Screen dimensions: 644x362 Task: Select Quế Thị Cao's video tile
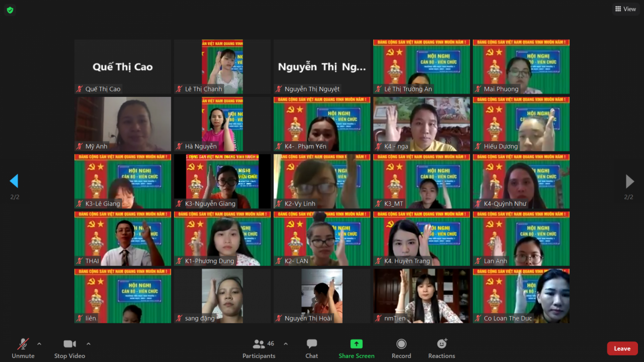[x=123, y=66]
